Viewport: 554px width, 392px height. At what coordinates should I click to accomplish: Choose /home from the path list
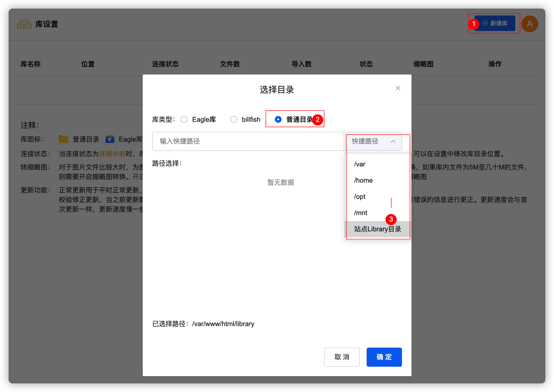[x=363, y=180]
